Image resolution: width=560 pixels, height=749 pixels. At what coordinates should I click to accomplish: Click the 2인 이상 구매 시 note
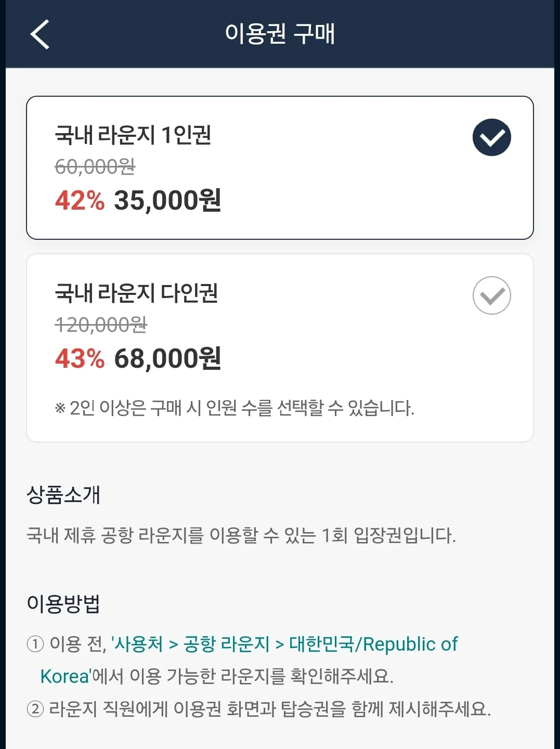[235, 408]
